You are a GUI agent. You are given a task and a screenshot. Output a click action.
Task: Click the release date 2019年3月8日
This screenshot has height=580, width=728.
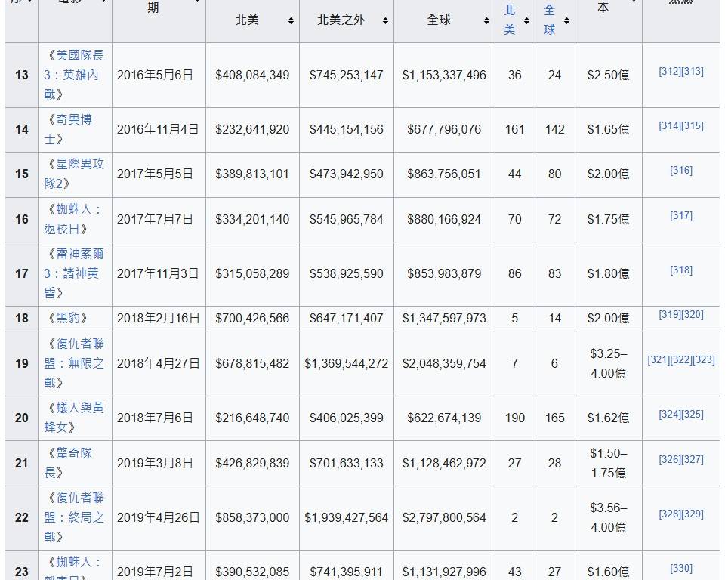coord(155,462)
